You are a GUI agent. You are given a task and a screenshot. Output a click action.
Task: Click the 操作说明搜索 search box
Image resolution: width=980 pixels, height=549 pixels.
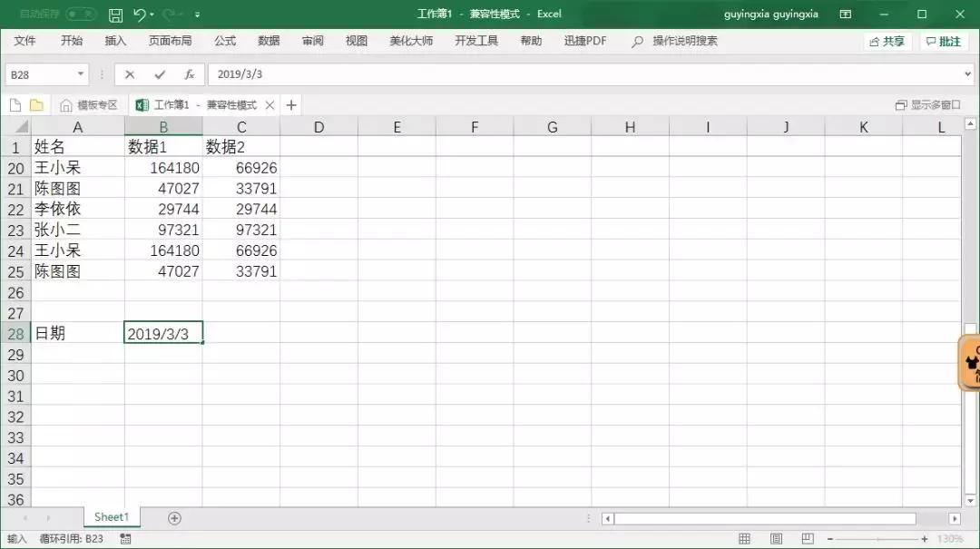pos(687,41)
